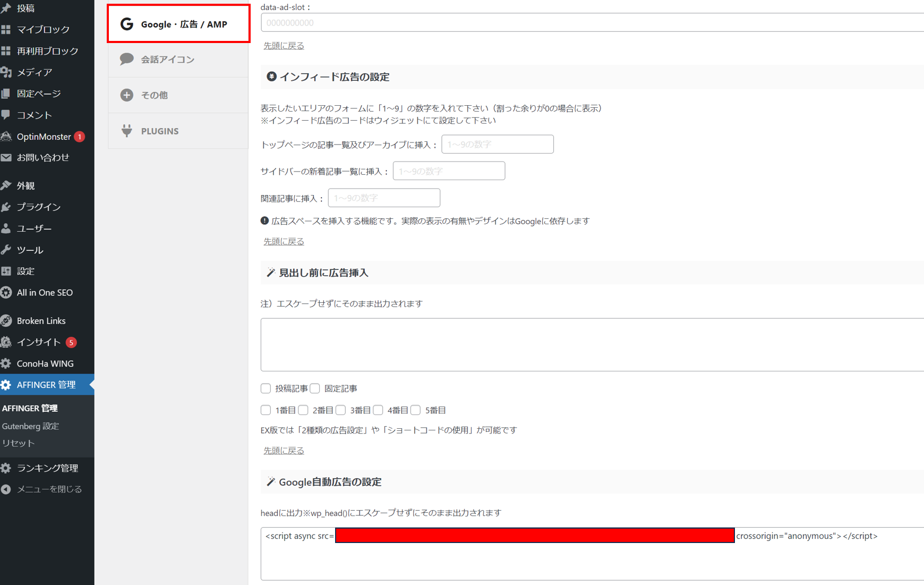
Task: Click the ユーザー person icon
Action: tap(6, 228)
